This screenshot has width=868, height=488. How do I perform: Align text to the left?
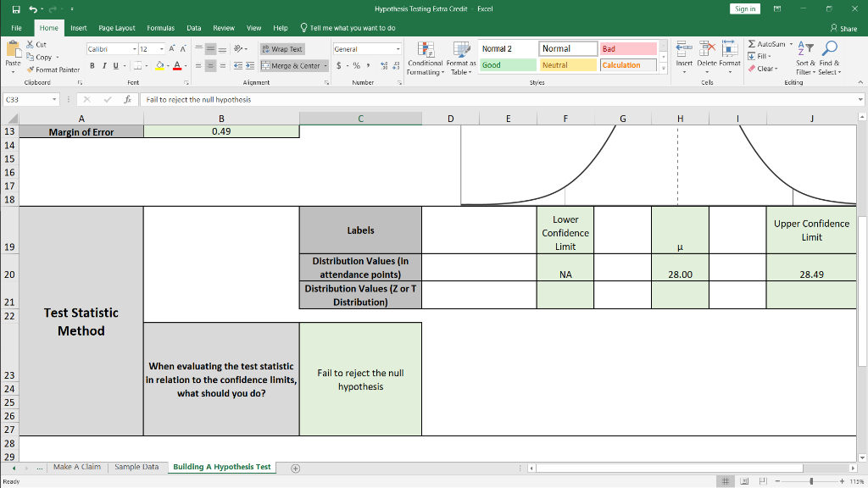198,66
